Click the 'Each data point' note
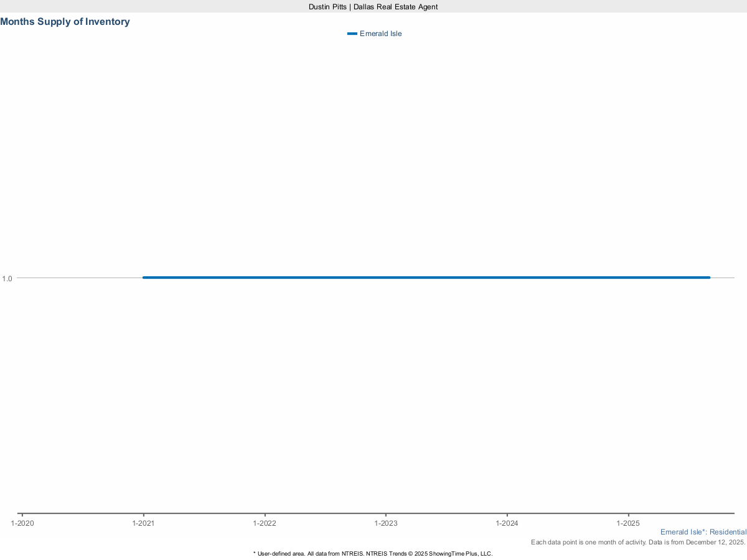 click(637, 543)
